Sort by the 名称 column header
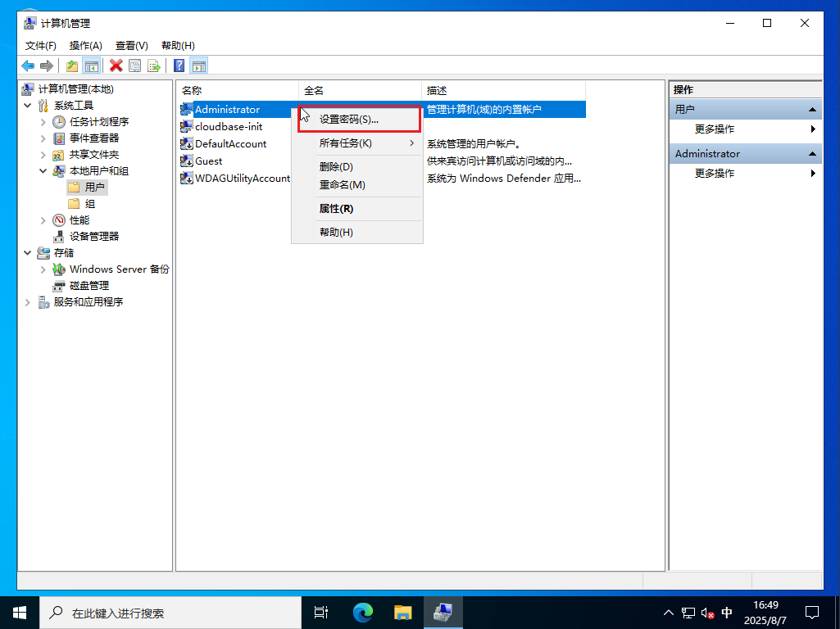This screenshot has height=629, width=840. click(238, 90)
